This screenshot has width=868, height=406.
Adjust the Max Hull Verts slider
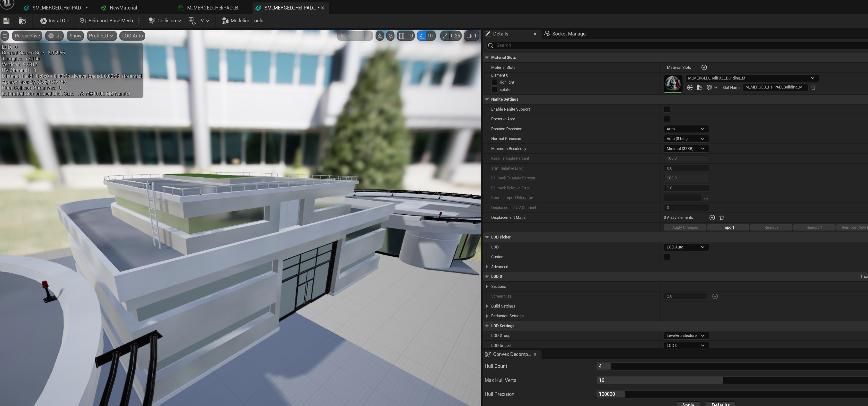(659, 380)
